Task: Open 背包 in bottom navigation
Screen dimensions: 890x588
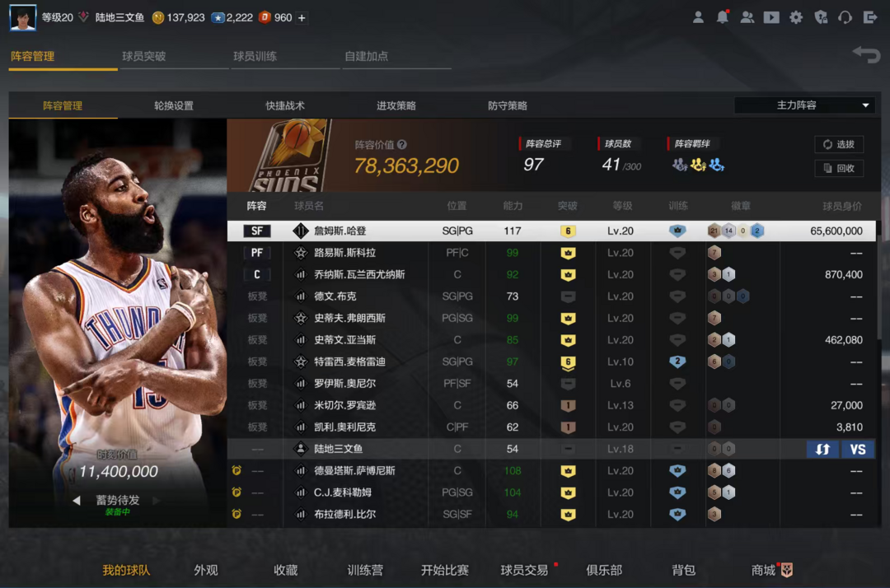Action: pyautogui.click(x=683, y=570)
